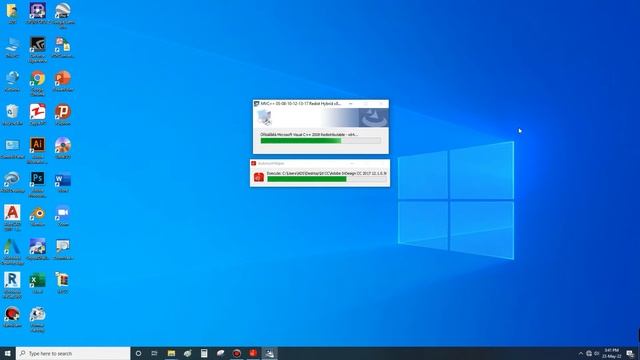Minimize the MSVC++ Redist Hybrid window
640x360 pixels.
pyautogui.click(x=350, y=104)
